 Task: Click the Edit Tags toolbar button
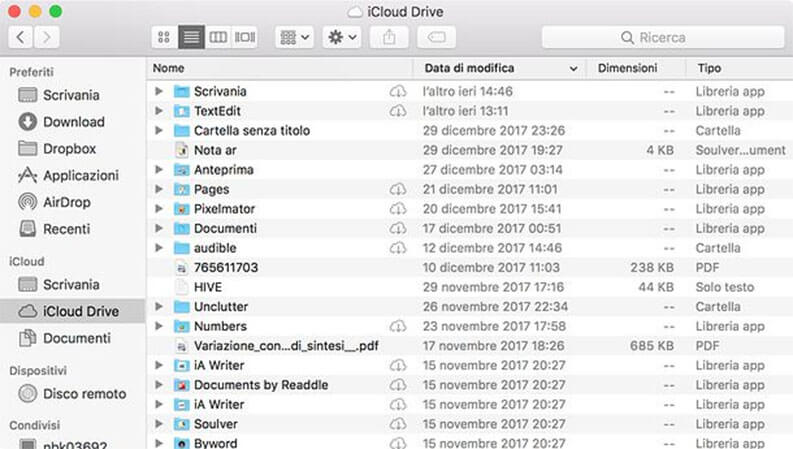[436, 37]
